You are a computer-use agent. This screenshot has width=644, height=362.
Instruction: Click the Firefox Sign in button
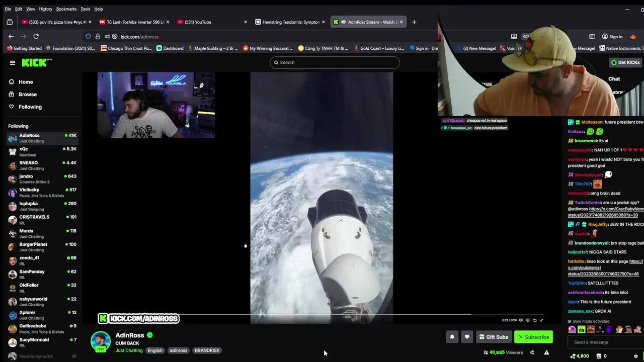pyautogui.click(x=612, y=37)
